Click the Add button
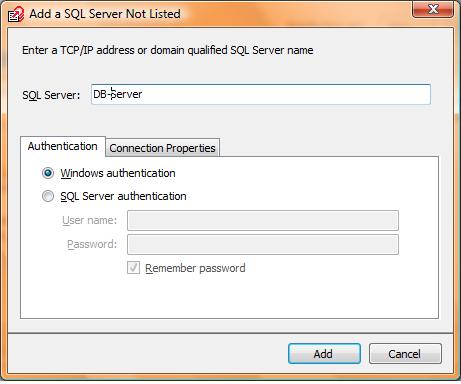Image resolution: width=461 pixels, height=384 pixels. click(x=324, y=354)
